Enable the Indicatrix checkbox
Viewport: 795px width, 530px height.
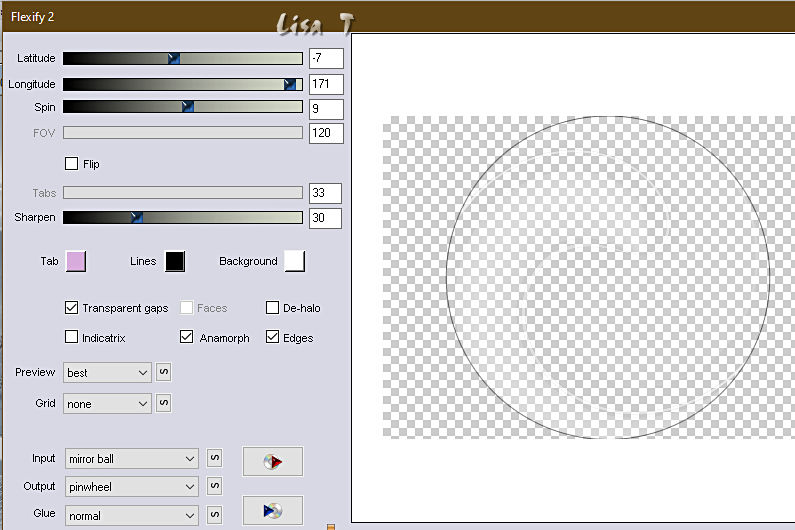tap(71, 337)
